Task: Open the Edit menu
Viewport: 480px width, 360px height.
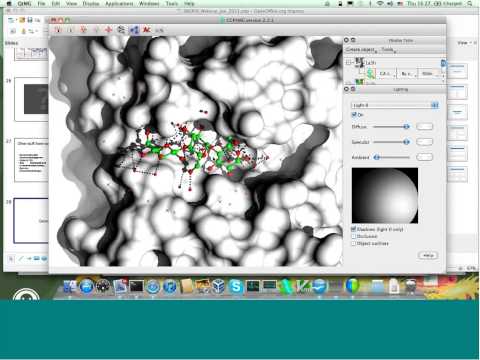Action: pos(56,4)
